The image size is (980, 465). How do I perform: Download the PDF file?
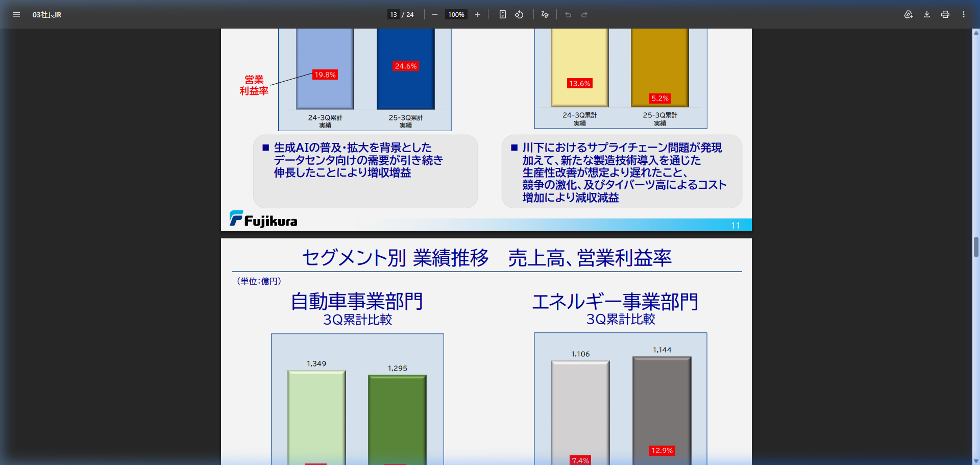pyautogui.click(x=926, y=14)
